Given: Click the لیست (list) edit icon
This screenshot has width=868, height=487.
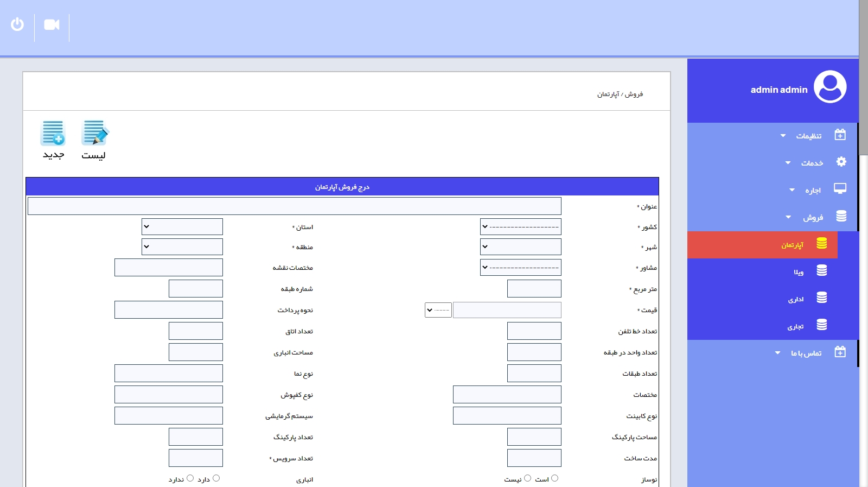Looking at the screenshot, I should pos(94,134).
